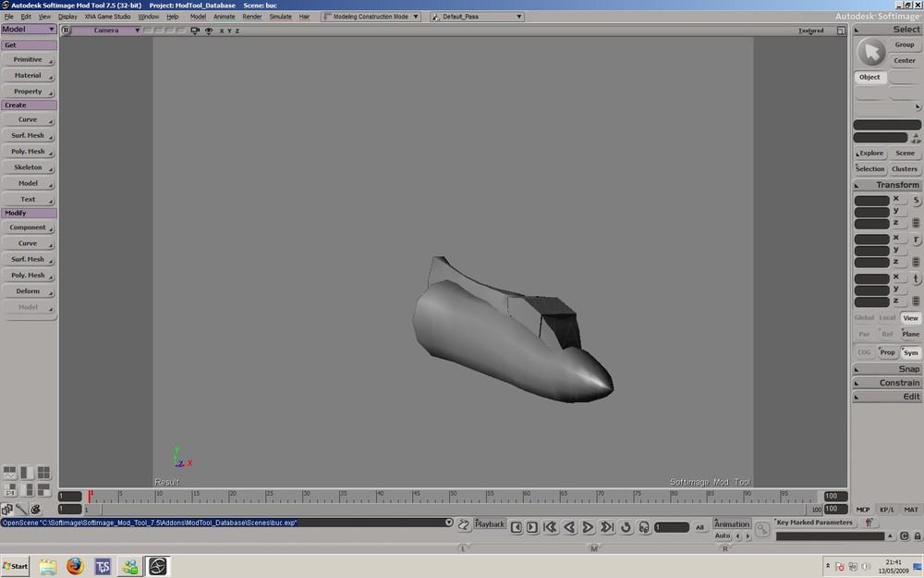Switch to the KP/L tab
Viewport: 924px width, 578px height.
click(886, 510)
